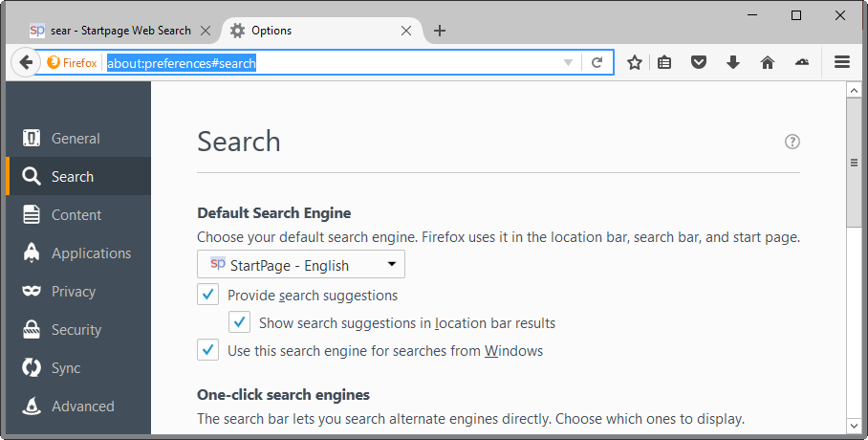Click the cloud-shaped toolbar extension icon
868x440 pixels.
pyautogui.click(x=802, y=62)
